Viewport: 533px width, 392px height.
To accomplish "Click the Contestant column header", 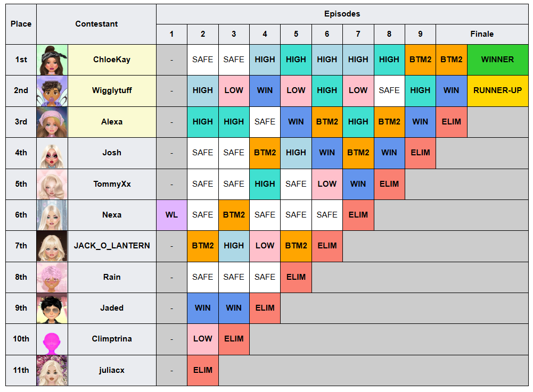I will [96, 24].
